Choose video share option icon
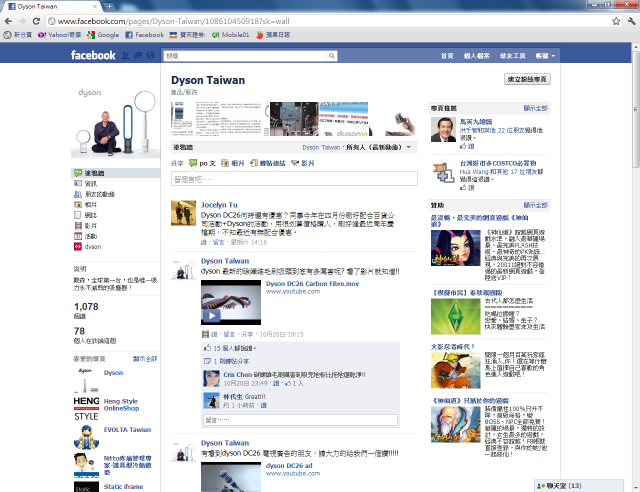The image size is (640, 492). coord(295,163)
